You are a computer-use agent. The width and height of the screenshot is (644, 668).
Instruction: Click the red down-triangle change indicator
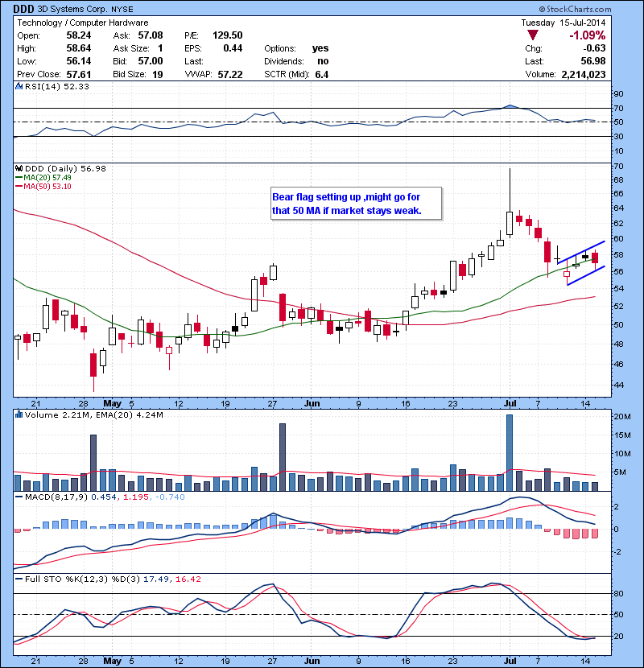pos(532,35)
